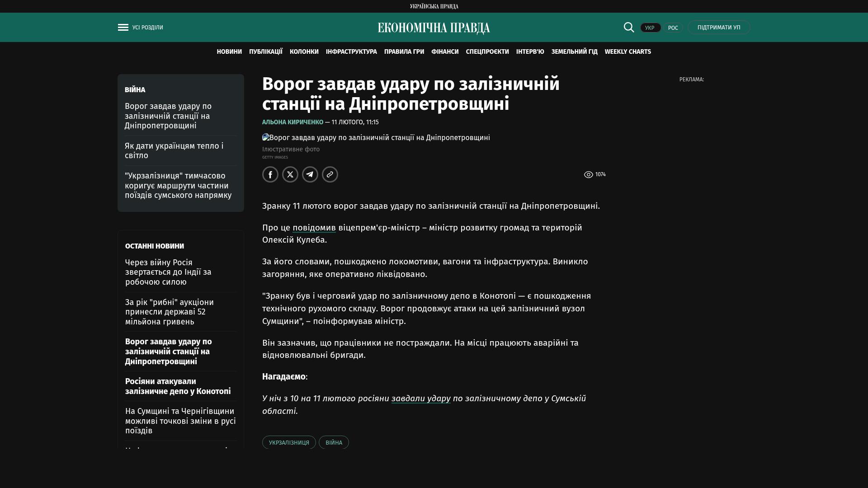
Task: Click the search magnifier icon
Action: click(x=629, y=28)
